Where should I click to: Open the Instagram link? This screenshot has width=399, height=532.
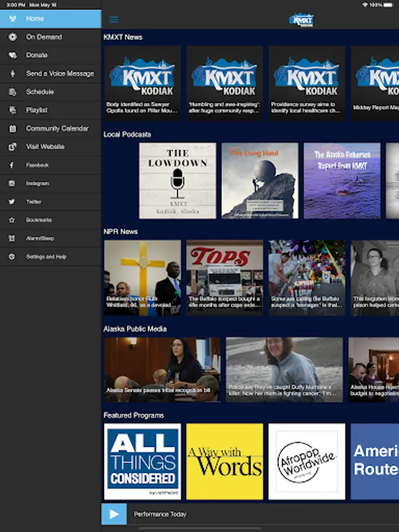pyautogui.click(x=51, y=184)
